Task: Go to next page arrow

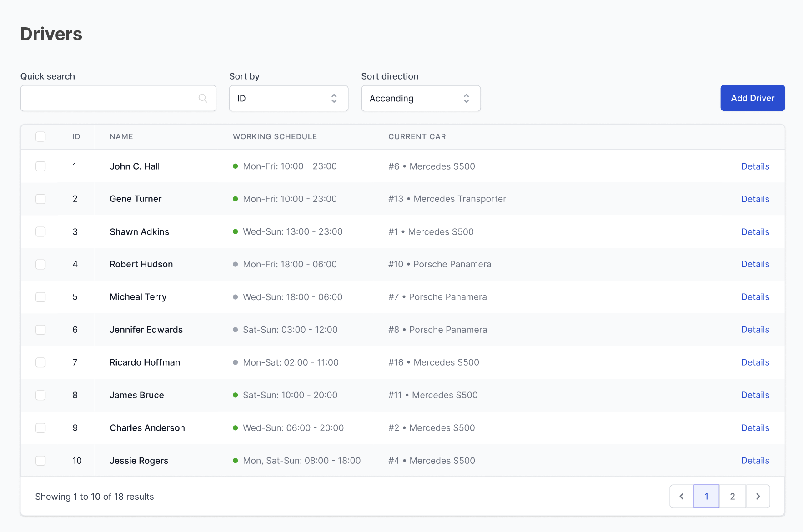Action: (758, 496)
